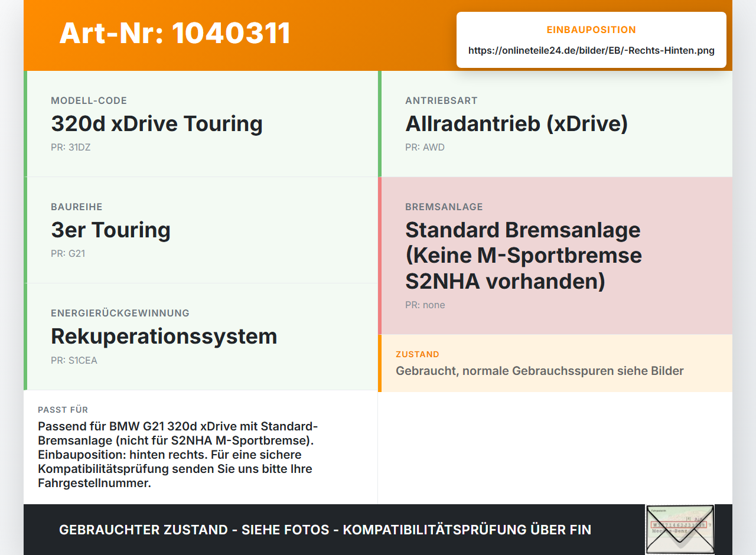Screen dimensions: 756x555
Task: Select the Art-Nr: 1040311 heading
Action: 175,33
